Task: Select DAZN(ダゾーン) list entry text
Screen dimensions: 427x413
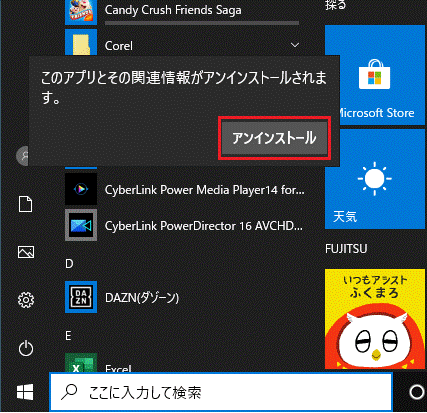Action: [142, 298]
